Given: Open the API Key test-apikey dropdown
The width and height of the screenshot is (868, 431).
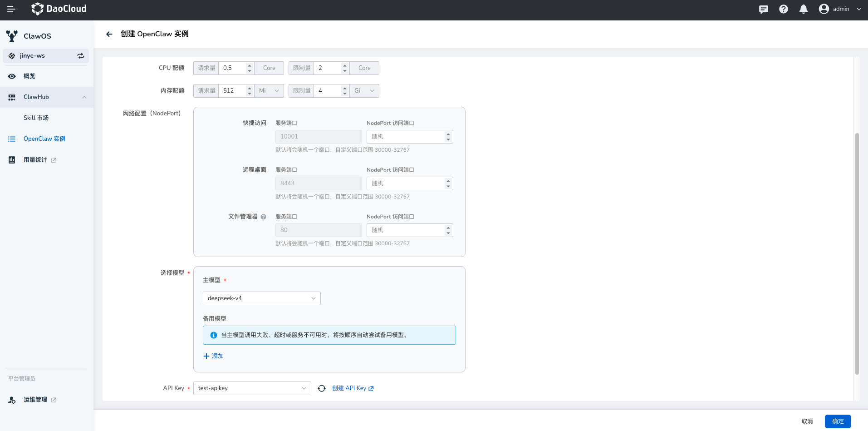Looking at the screenshot, I should point(252,388).
